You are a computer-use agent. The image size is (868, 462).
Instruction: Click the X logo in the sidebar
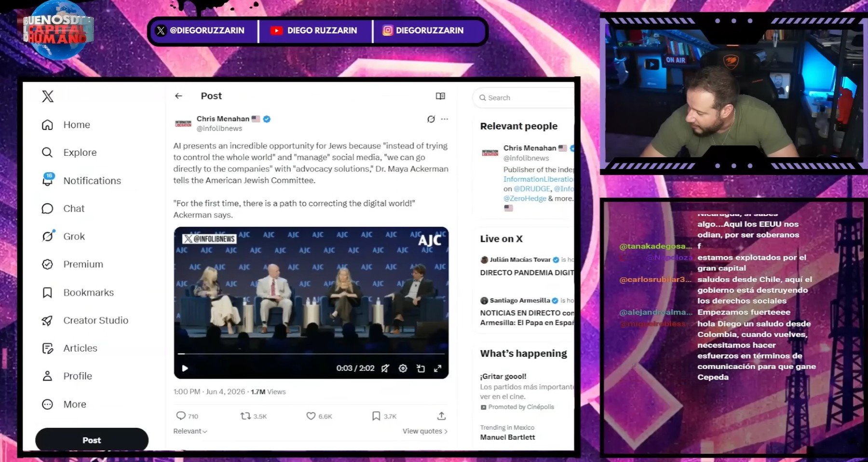pyautogui.click(x=48, y=96)
